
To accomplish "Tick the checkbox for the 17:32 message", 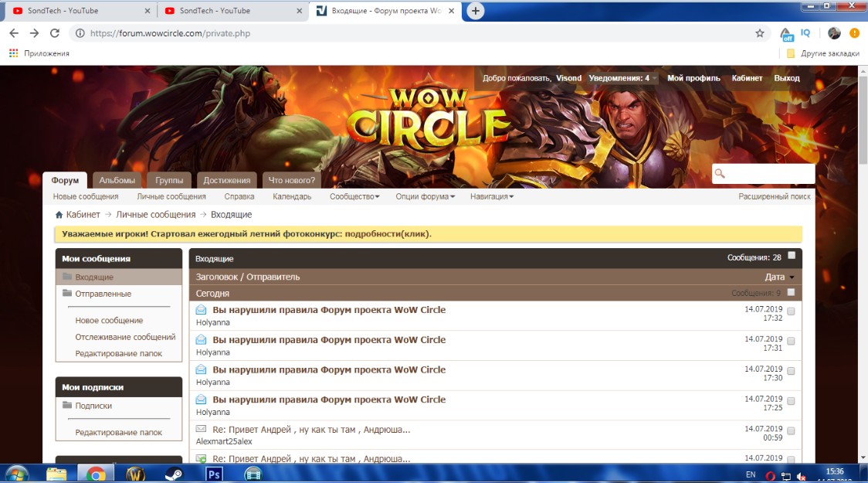I will pyautogui.click(x=791, y=311).
